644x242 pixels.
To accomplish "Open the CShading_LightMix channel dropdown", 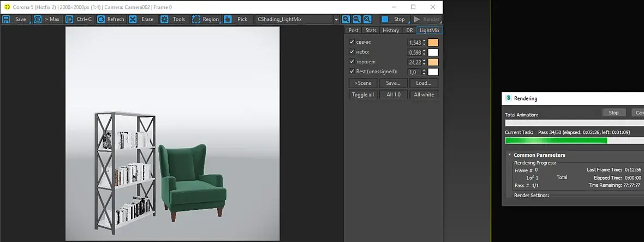I will (336, 19).
